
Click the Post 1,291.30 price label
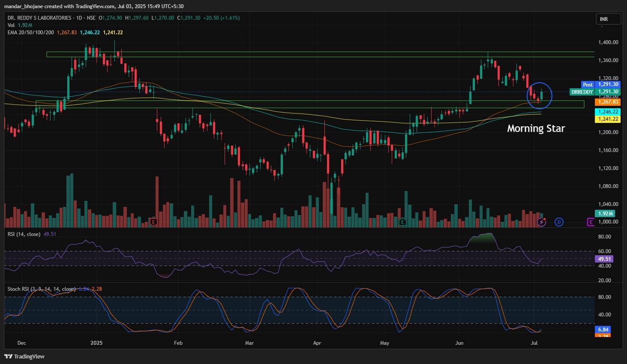pos(601,85)
